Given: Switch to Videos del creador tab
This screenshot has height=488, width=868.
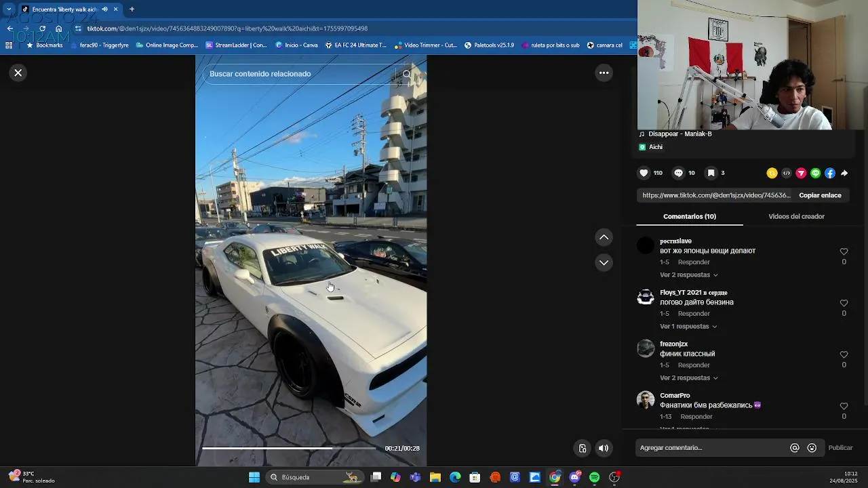Looking at the screenshot, I should pos(796,216).
